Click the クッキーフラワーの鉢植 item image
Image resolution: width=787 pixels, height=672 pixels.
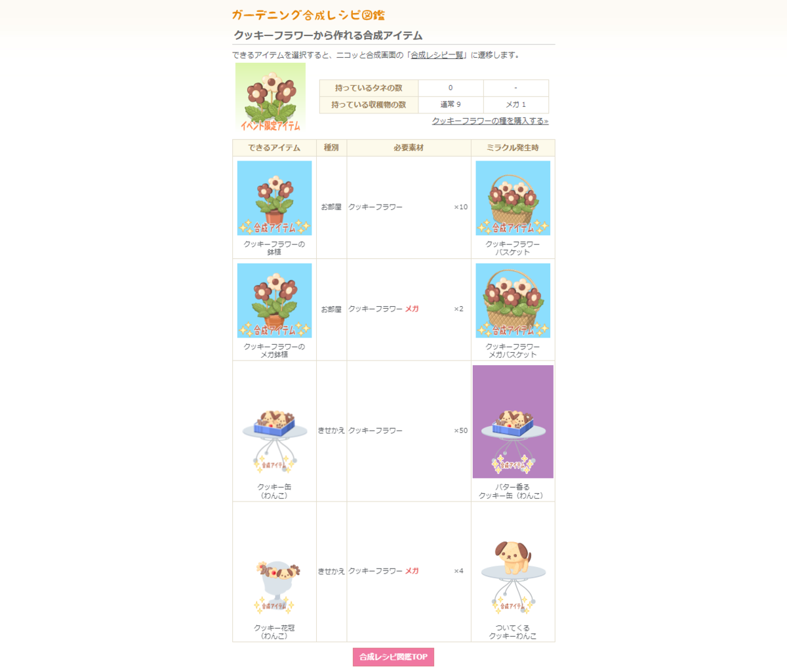(274, 198)
